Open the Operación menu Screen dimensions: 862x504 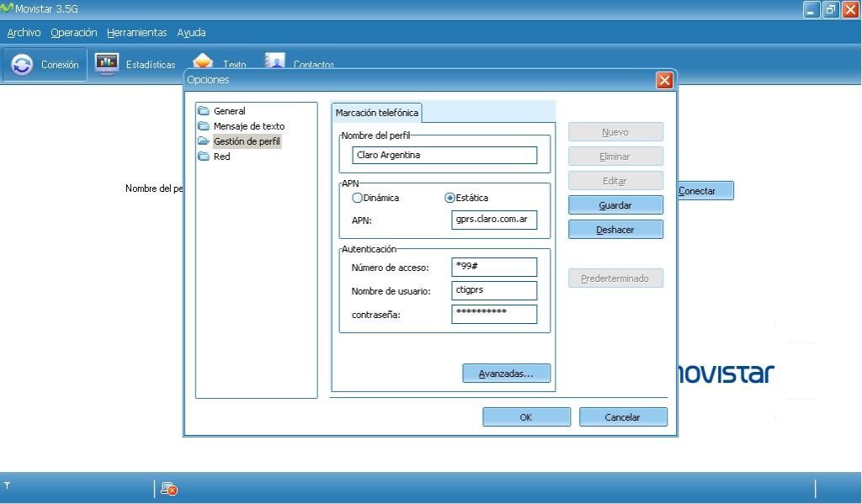pyautogui.click(x=74, y=33)
